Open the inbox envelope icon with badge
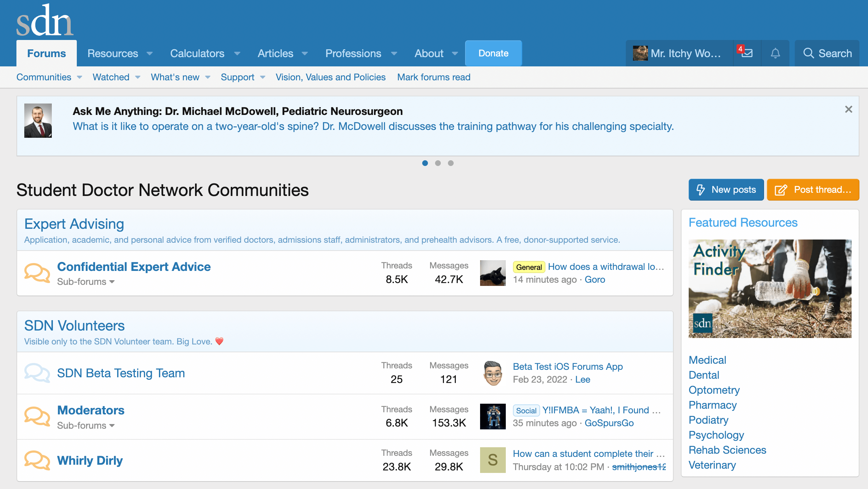The image size is (868, 489). [747, 53]
